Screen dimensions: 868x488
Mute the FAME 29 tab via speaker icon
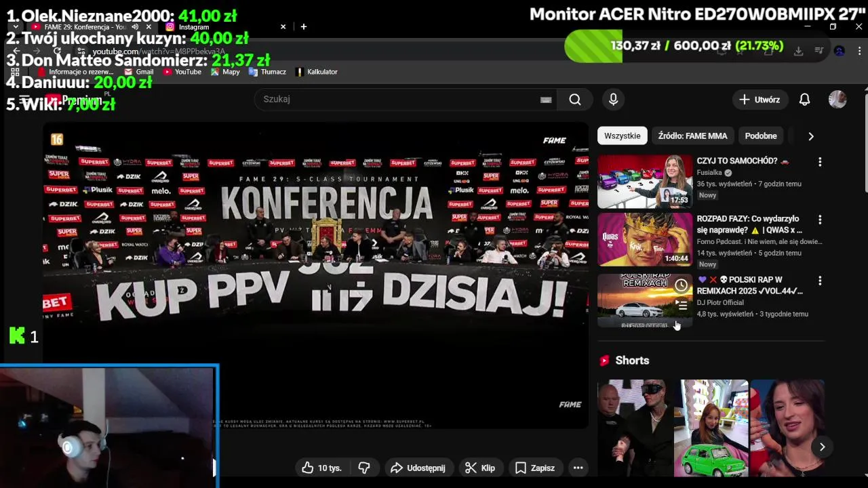click(x=135, y=27)
